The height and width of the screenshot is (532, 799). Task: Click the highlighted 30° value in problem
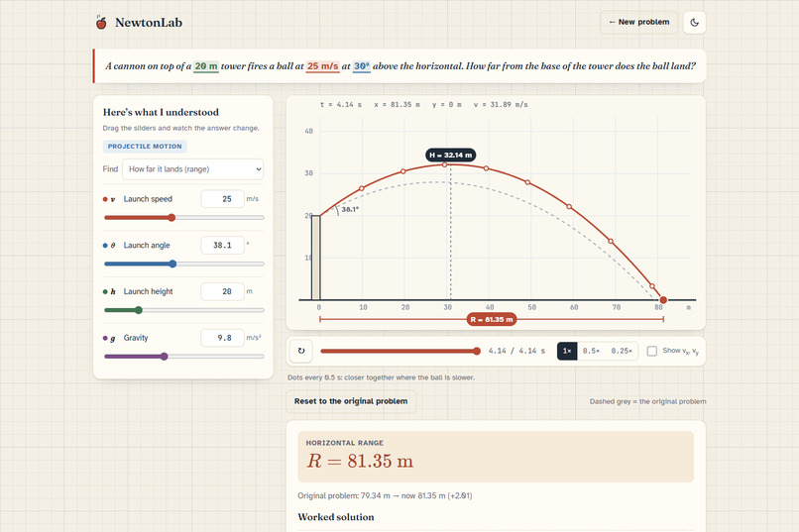pyautogui.click(x=362, y=66)
